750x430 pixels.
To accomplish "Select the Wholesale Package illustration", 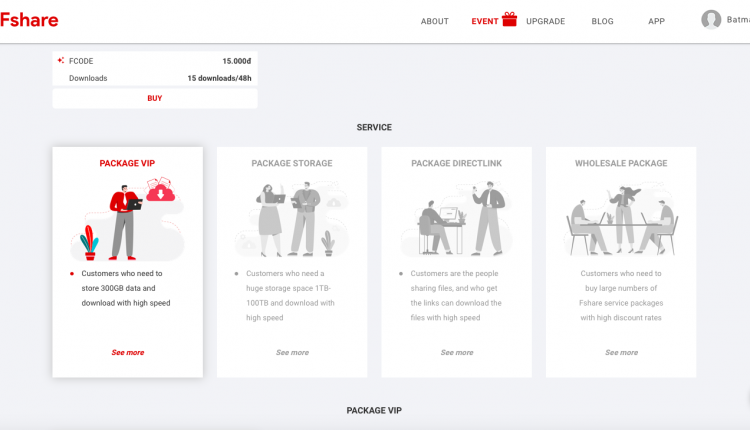I will (621, 220).
